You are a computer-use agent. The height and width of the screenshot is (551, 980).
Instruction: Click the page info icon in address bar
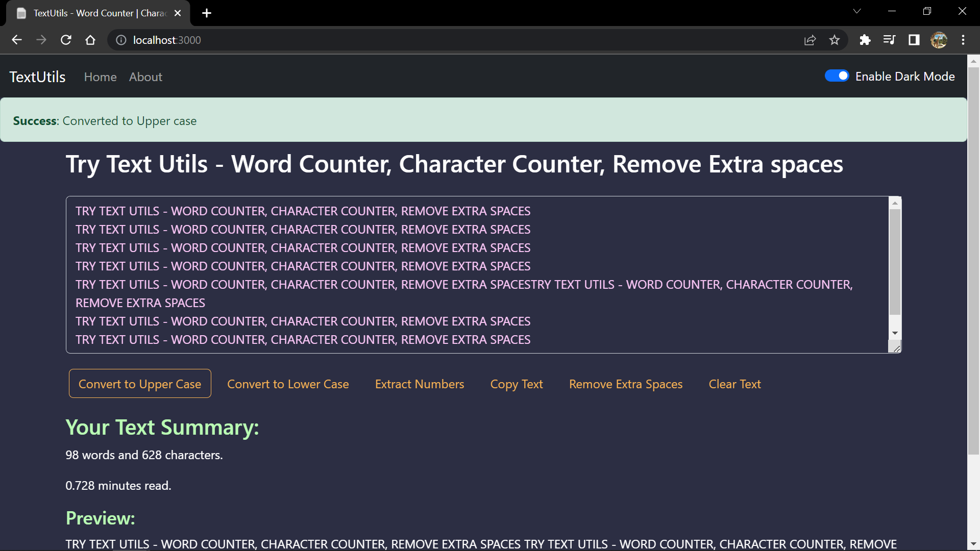pyautogui.click(x=120, y=40)
